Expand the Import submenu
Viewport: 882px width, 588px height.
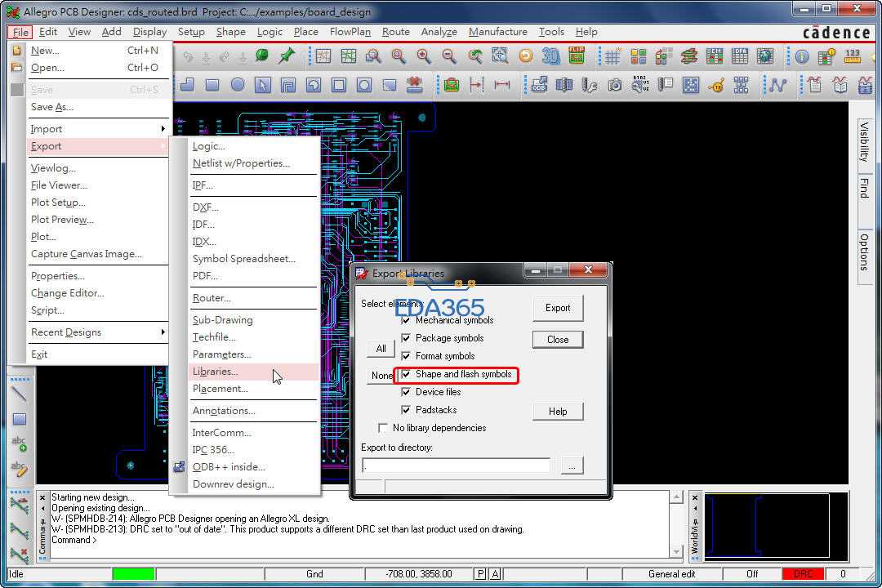pyautogui.click(x=99, y=129)
